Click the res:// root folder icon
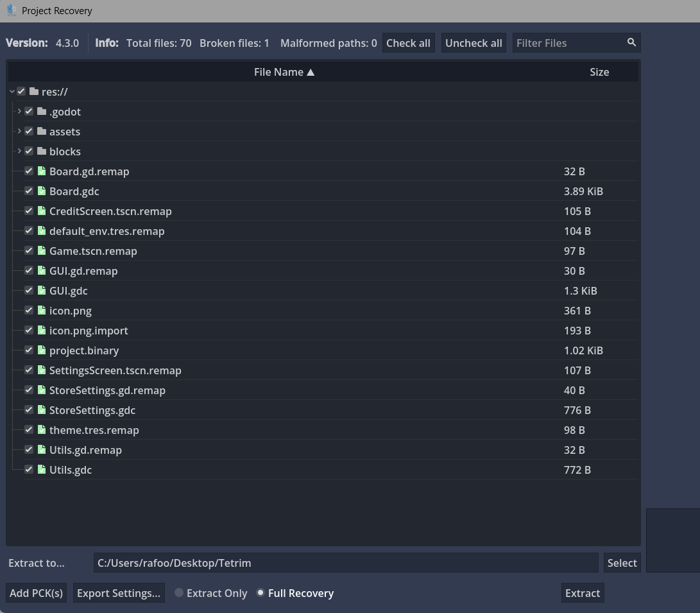The width and height of the screenshot is (700, 613). pos(34,92)
